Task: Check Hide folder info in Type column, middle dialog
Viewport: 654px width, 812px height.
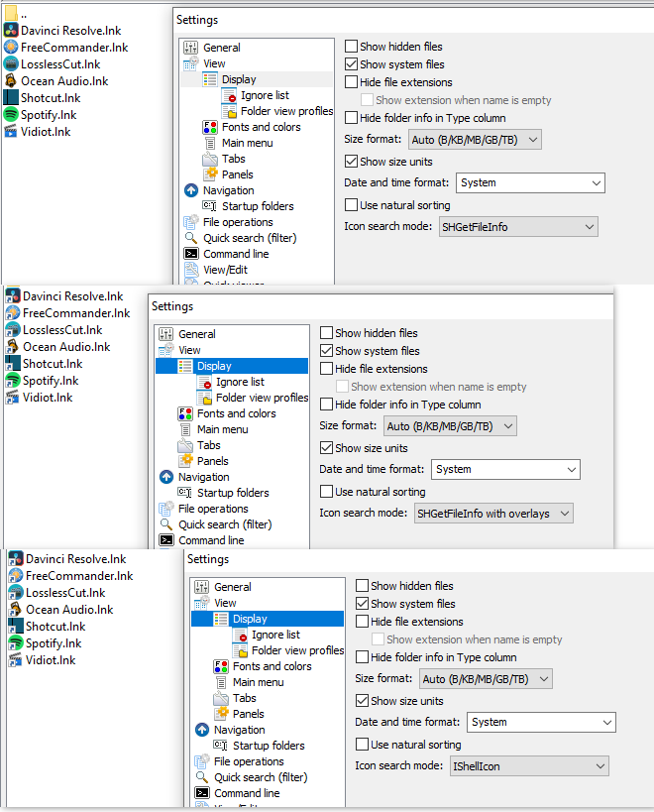Action: (x=326, y=404)
